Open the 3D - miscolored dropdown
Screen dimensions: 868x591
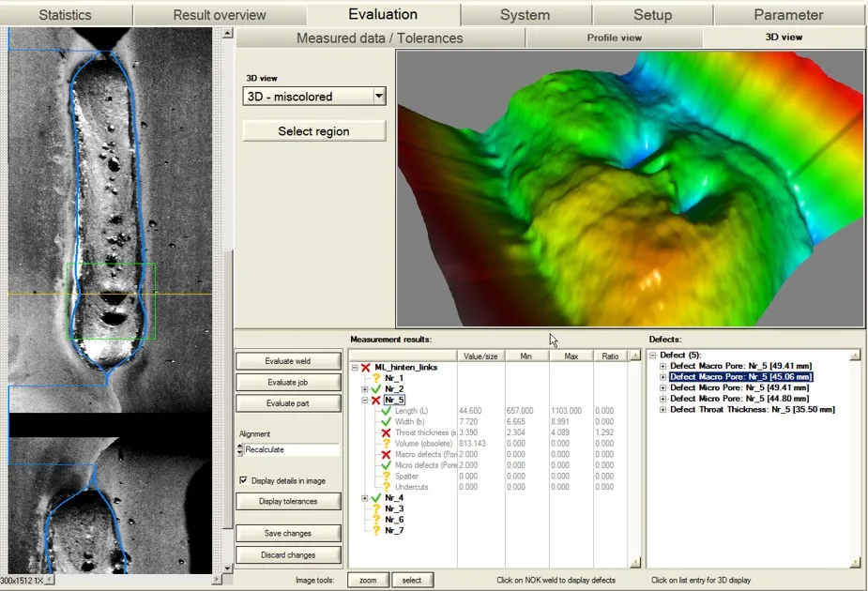pos(378,96)
